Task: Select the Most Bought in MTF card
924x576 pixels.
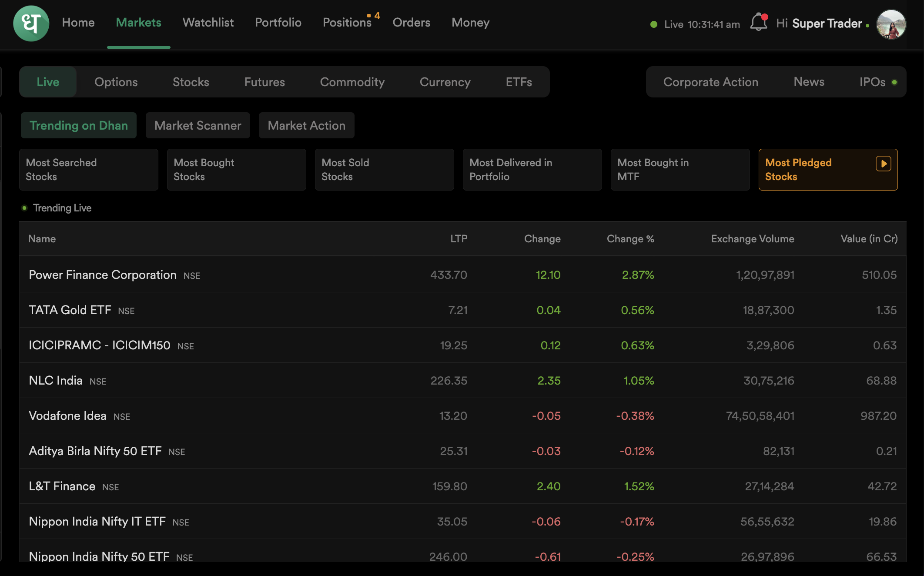Action: [x=680, y=170]
